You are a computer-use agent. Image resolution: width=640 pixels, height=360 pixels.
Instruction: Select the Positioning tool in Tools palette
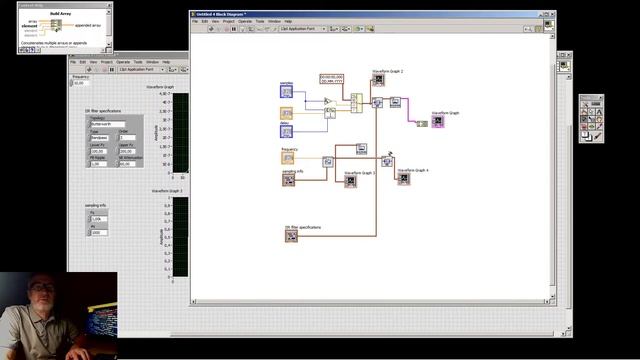(591, 112)
